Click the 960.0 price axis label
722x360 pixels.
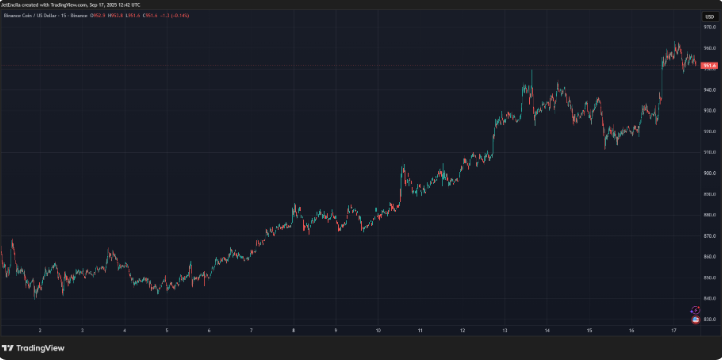(x=709, y=48)
